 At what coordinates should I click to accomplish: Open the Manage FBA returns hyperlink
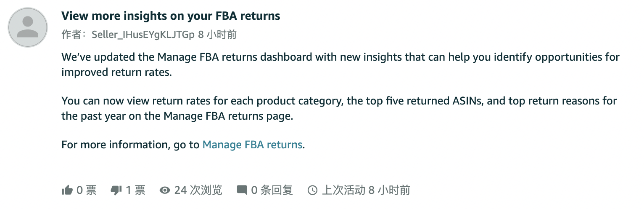click(x=252, y=145)
